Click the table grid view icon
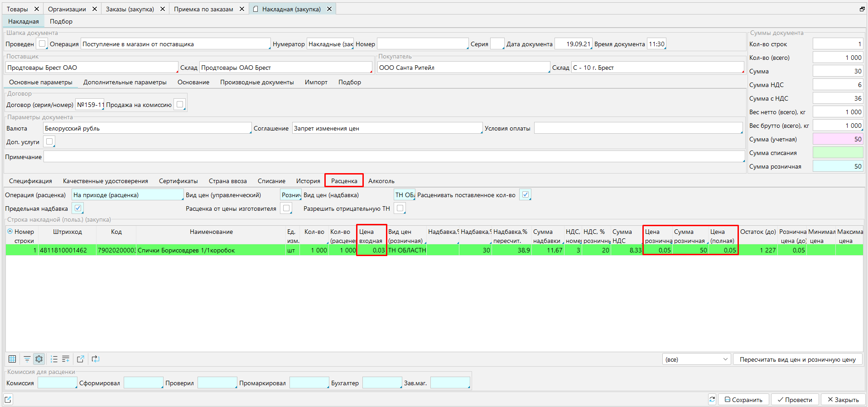This screenshot has width=868, height=407. 12,359
